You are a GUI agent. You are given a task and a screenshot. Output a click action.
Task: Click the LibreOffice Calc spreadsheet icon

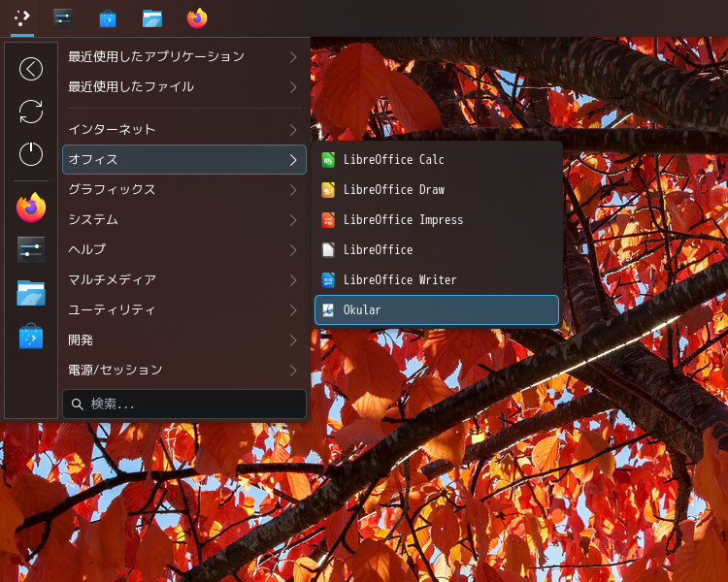point(328,160)
